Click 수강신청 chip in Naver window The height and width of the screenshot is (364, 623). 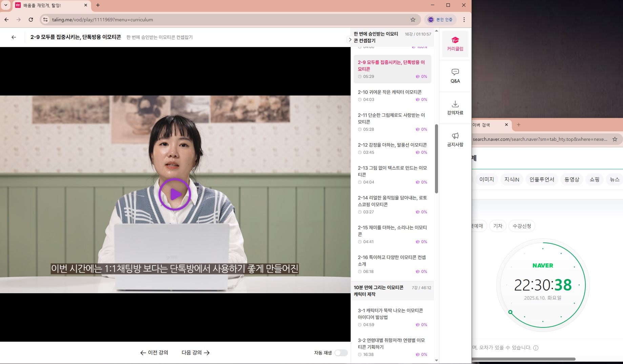pyautogui.click(x=522, y=226)
